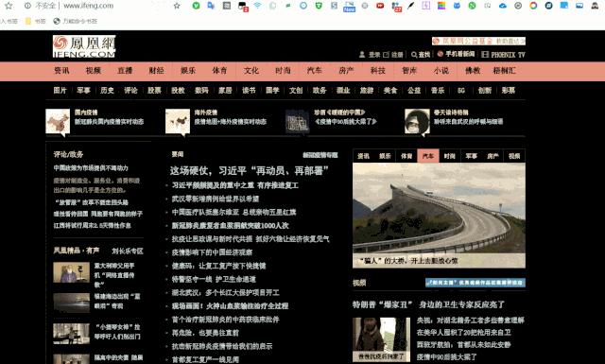The height and width of the screenshot is (364, 605).
Task: Click the translate extension icon
Action: coord(211,6)
